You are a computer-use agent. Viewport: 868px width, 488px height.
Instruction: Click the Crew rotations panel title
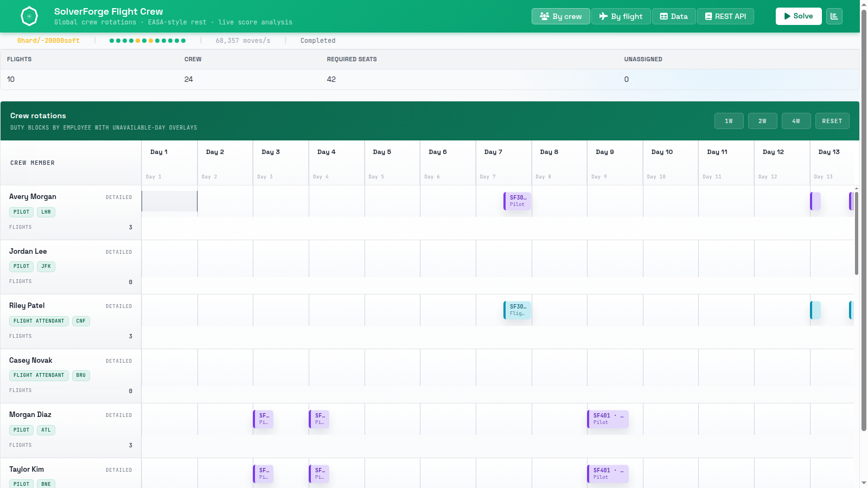pos(38,115)
